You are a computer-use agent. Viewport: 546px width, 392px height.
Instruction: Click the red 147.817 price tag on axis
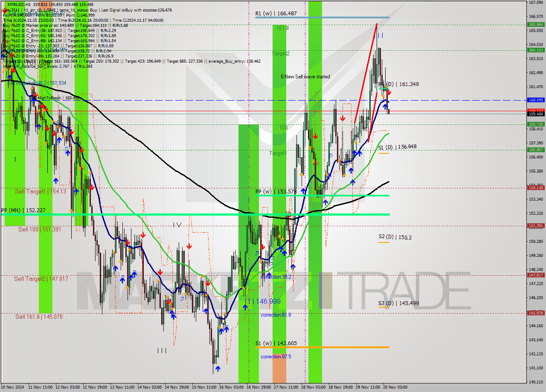[x=536, y=275]
